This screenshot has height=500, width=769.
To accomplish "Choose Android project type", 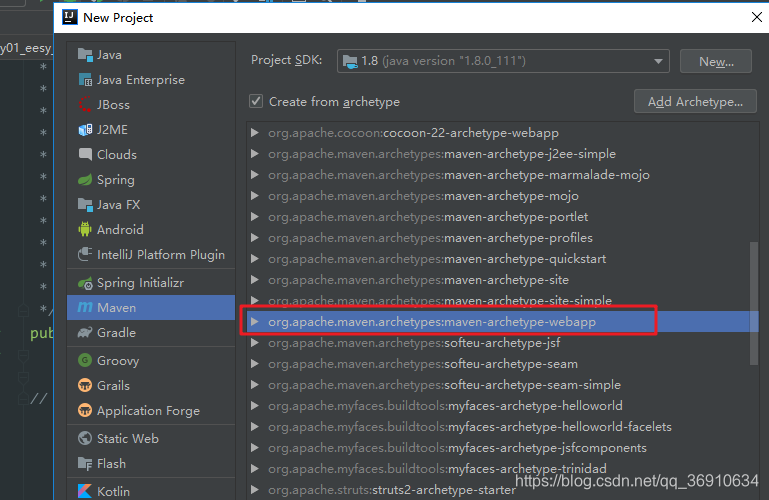I will 151,229.
